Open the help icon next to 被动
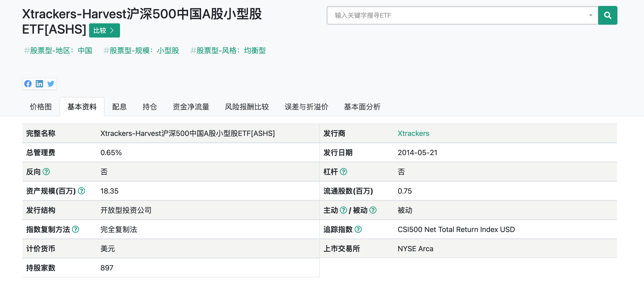Screen dimensions: 644x286 tap(373, 210)
